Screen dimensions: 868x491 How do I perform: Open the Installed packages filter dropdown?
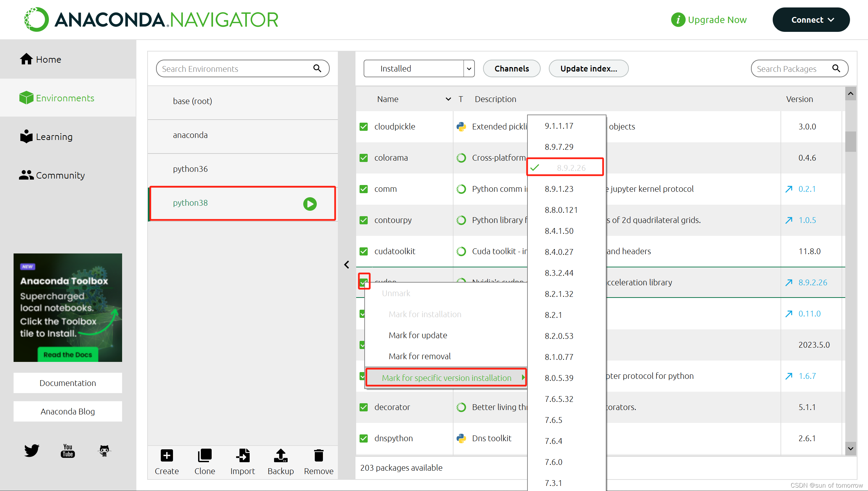click(x=419, y=69)
